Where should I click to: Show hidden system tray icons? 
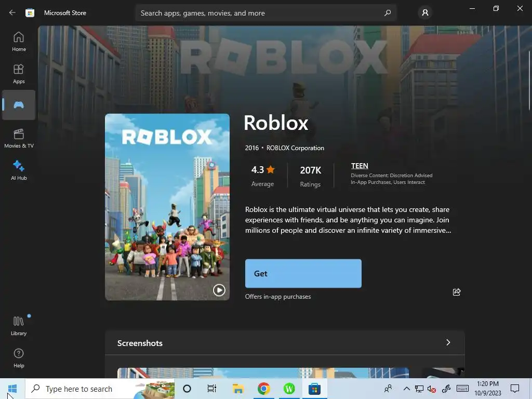pos(406,389)
